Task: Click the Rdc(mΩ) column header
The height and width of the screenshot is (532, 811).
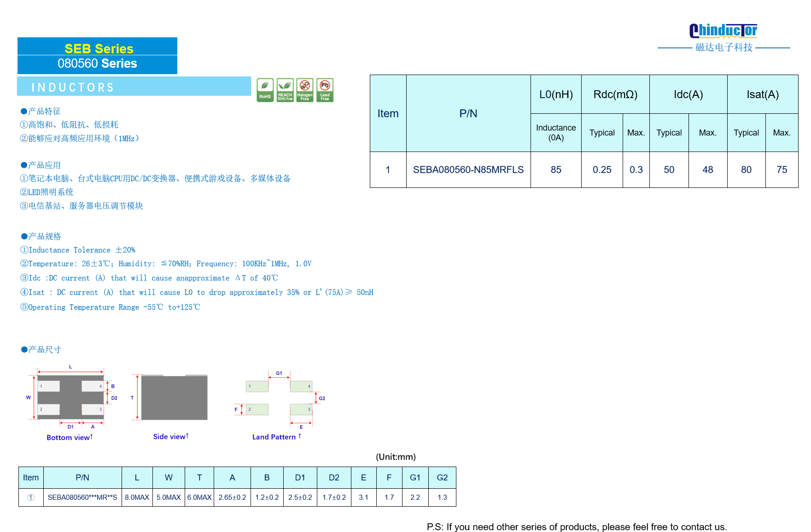Action: pos(615,94)
